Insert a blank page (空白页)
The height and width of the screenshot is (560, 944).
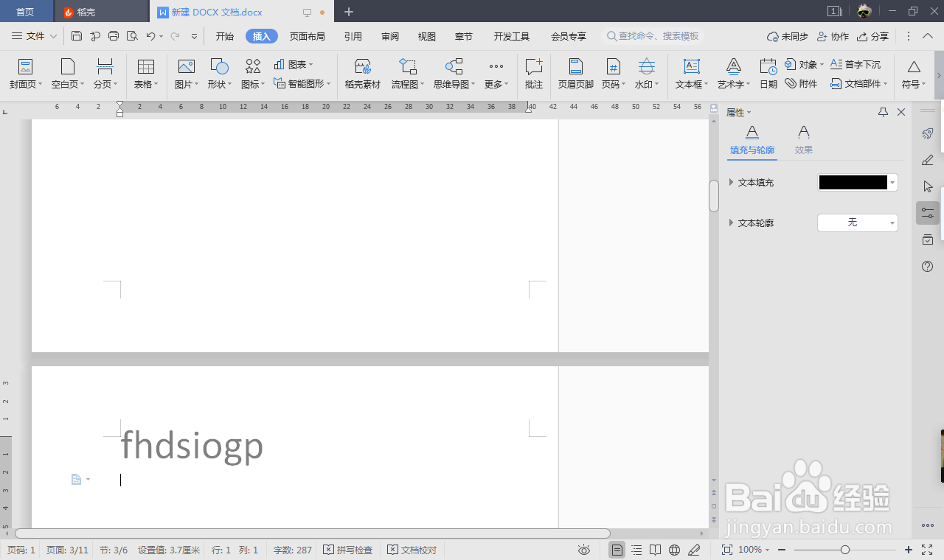click(x=68, y=74)
